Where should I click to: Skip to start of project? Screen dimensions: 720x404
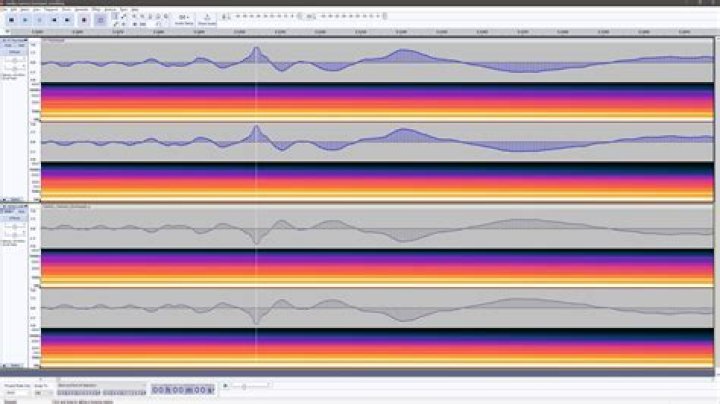coord(54,20)
